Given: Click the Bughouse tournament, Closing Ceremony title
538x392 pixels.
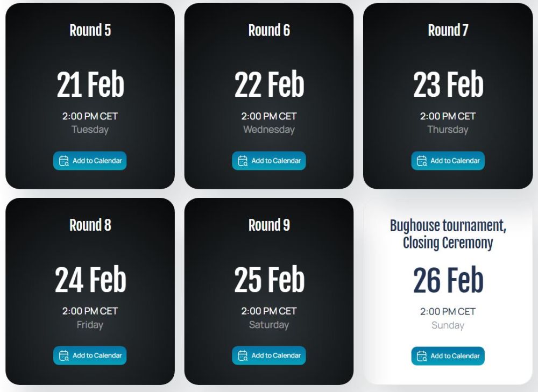Looking at the screenshot, I should pyautogui.click(x=448, y=234).
